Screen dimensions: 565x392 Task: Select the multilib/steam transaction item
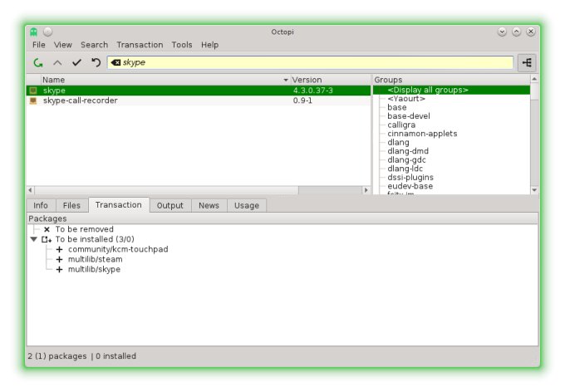tap(95, 259)
